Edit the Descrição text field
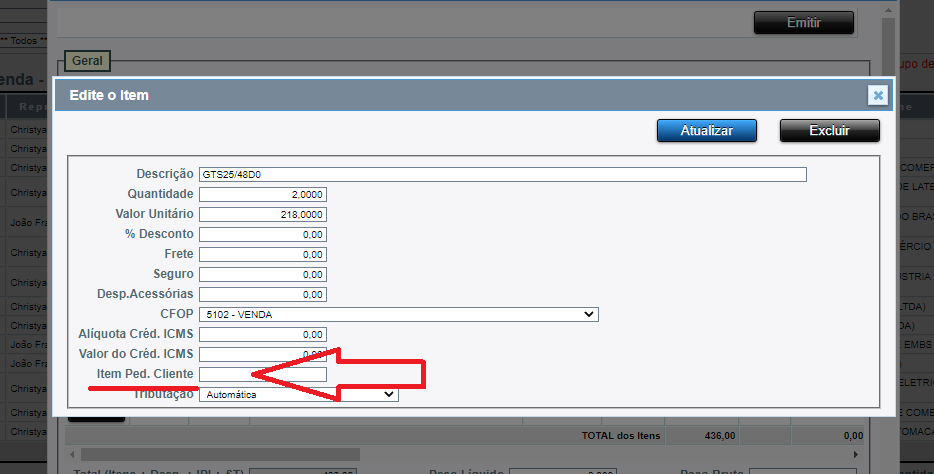Screen dimensions: 934x474 (502, 174)
